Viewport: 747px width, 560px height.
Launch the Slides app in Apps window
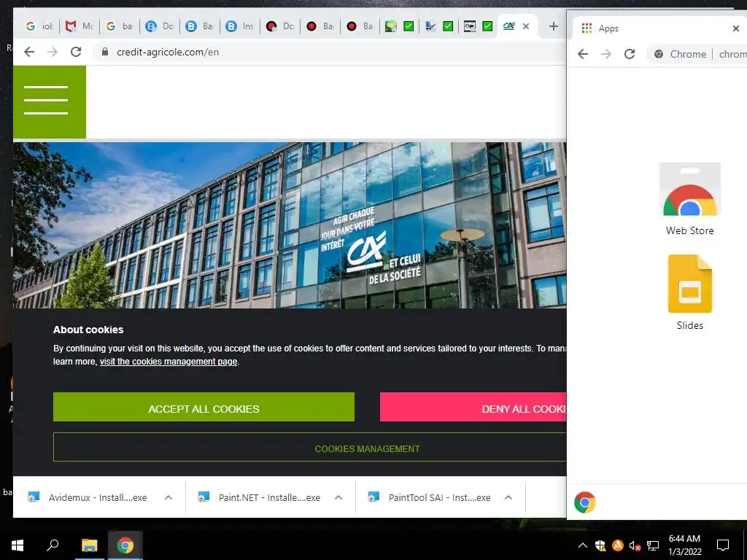tap(690, 292)
